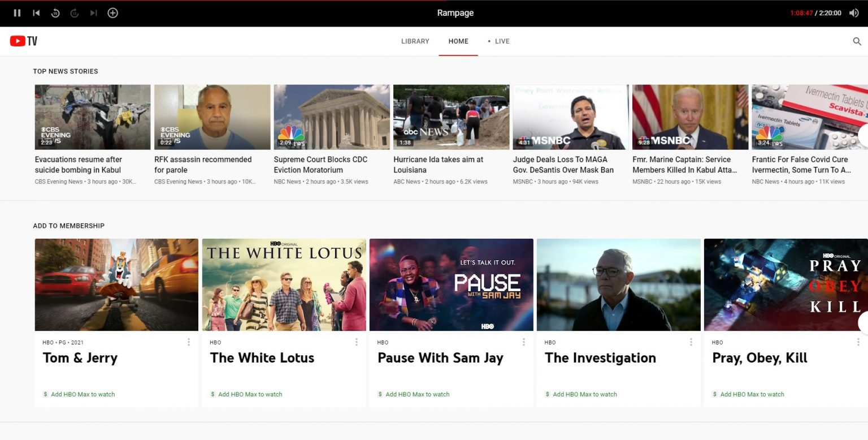This screenshot has width=868, height=440.
Task: Open The White Lotus overflow menu
Action: click(x=356, y=342)
